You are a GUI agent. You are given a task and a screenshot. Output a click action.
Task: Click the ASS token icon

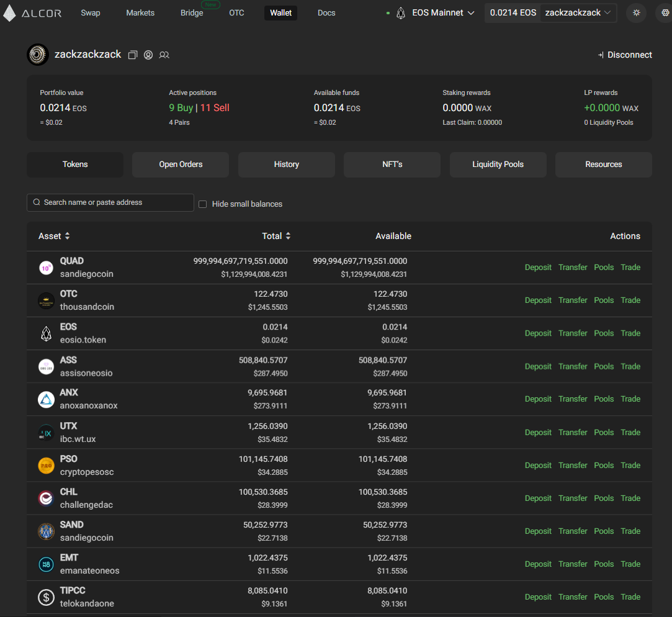[x=47, y=367]
